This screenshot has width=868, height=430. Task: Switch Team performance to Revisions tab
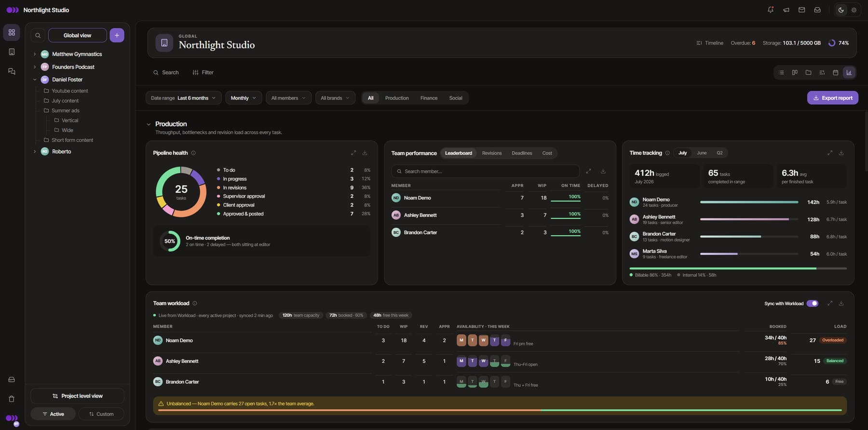tap(492, 153)
